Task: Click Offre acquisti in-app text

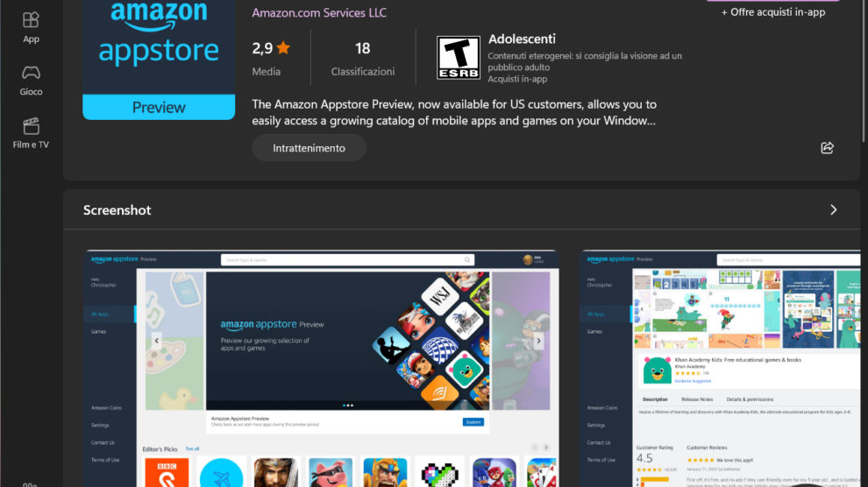Action: 772,12
